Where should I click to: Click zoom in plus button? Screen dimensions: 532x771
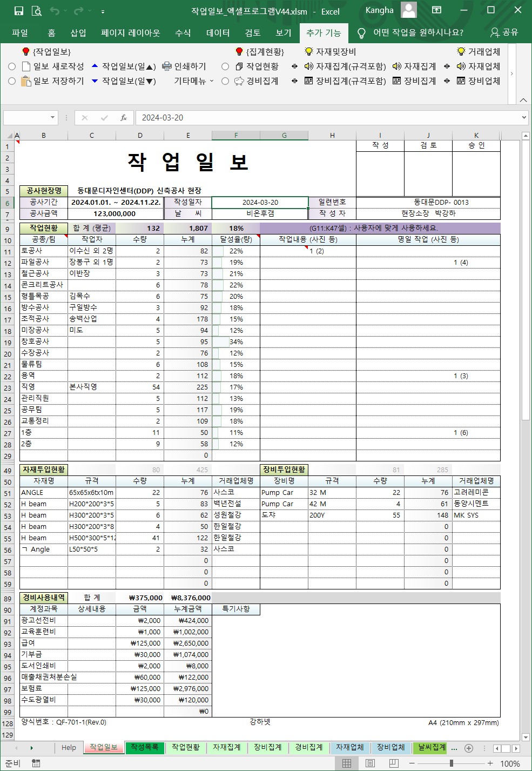490,763
